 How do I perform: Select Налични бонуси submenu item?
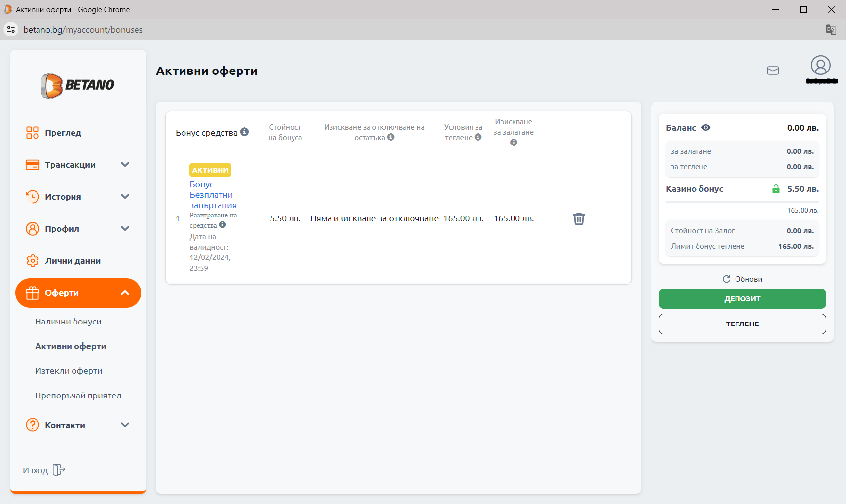click(68, 322)
